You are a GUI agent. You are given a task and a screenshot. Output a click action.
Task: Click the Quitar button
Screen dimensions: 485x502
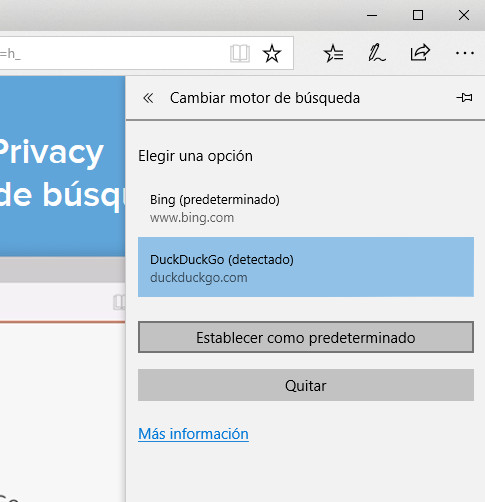306,385
